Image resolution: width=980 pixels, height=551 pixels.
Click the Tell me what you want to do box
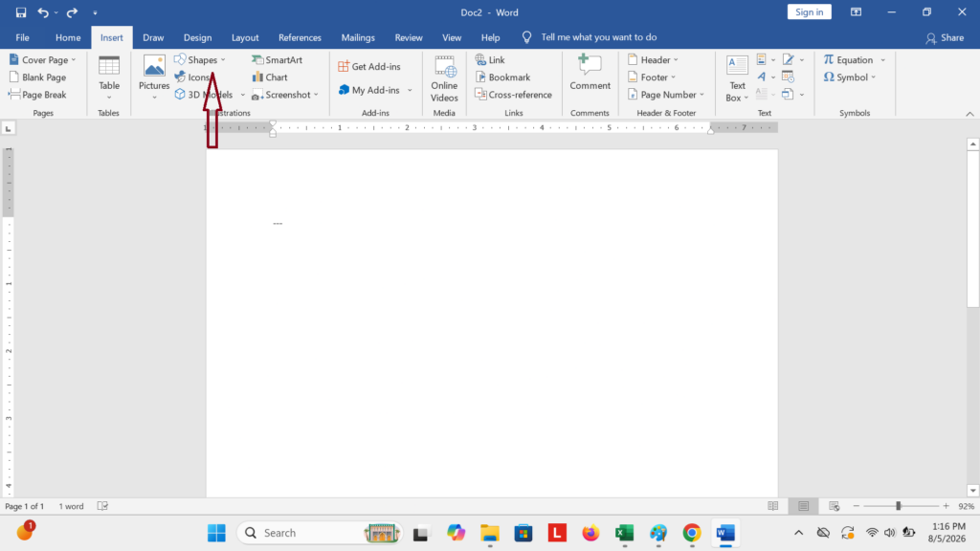point(598,37)
